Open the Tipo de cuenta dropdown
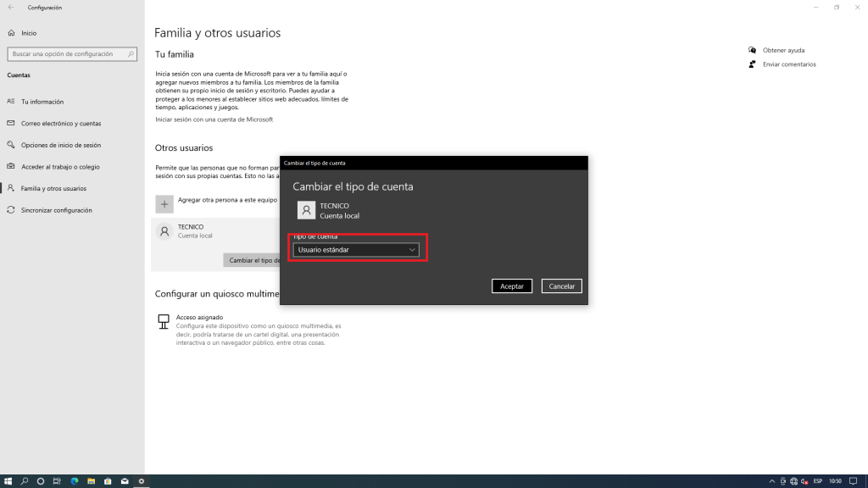Image resolution: width=868 pixels, height=488 pixels. [356, 250]
